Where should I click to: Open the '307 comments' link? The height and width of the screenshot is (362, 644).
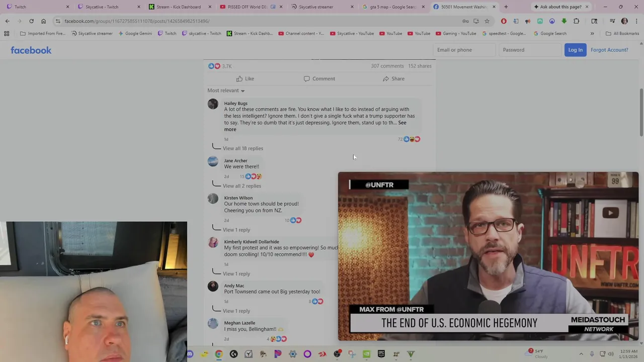click(387, 66)
